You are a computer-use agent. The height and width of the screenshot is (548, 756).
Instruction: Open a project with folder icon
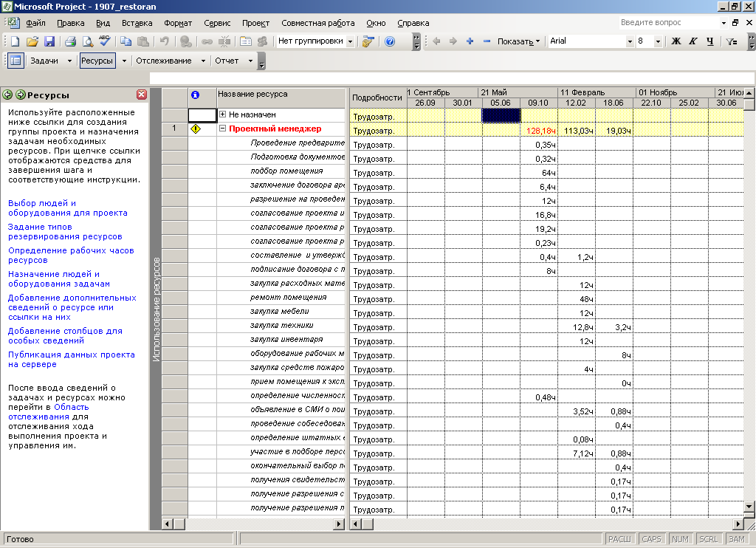click(x=32, y=41)
